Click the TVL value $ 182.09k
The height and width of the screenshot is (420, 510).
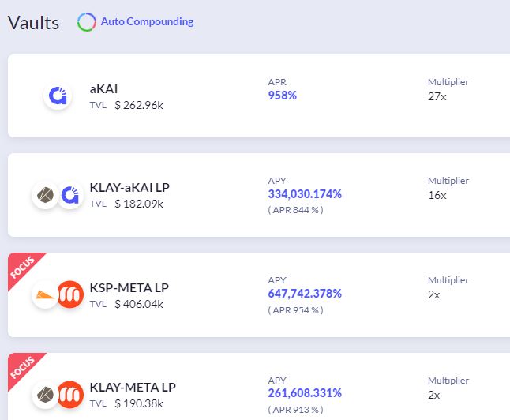[x=139, y=204]
